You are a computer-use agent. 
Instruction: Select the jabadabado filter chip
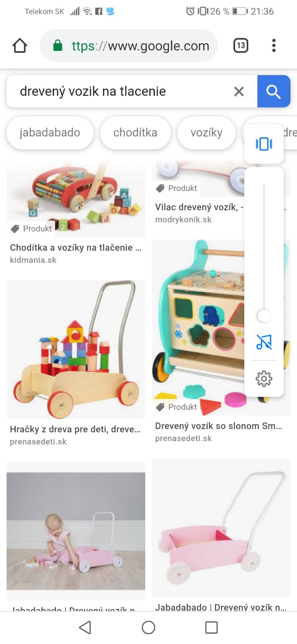pos(50,132)
